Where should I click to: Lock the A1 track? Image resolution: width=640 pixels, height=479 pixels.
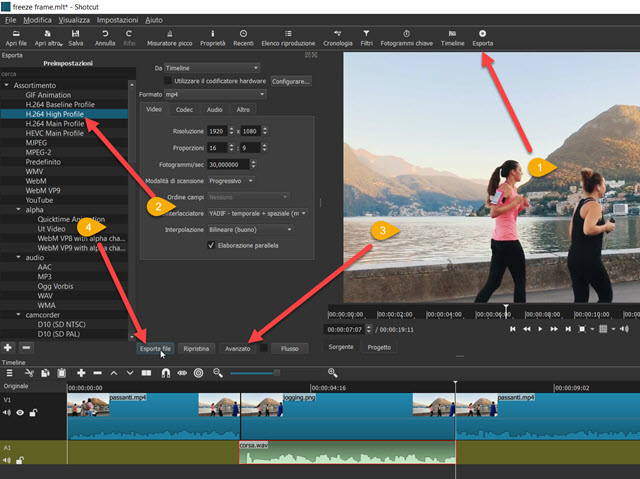click(20, 460)
